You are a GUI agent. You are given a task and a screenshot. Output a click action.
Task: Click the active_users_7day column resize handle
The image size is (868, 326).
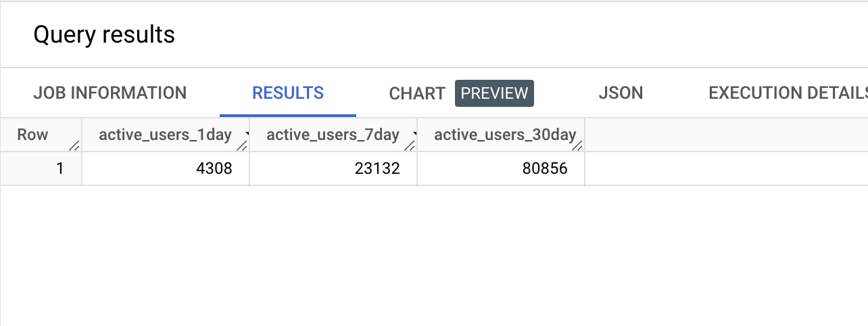click(x=410, y=145)
